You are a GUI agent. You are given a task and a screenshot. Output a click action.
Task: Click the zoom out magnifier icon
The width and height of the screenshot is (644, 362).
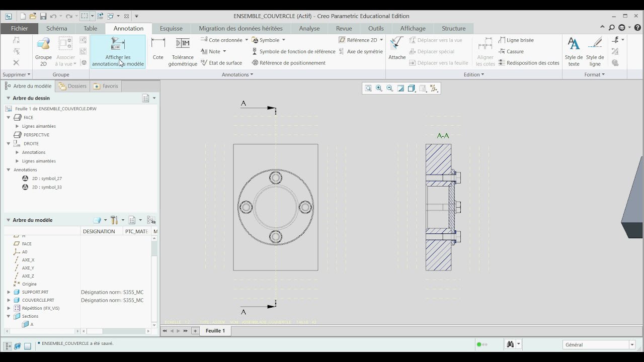pos(389,88)
